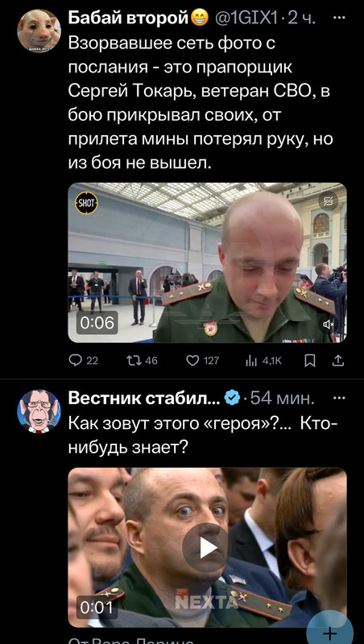Like the post with 127 hearts
Viewport: 364px width, 644px height.
(192, 361)
